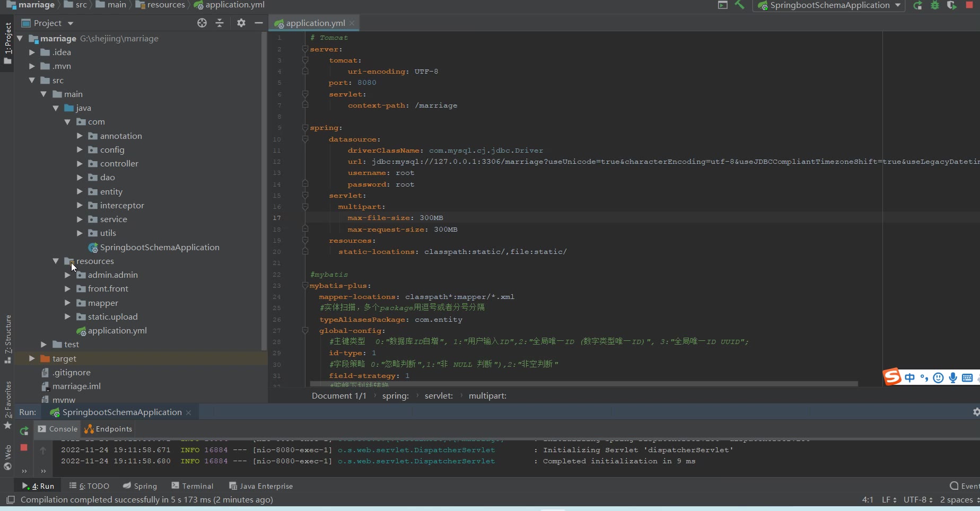980x511 pixels.
Task: Click 'servlet:' in the editor breadcrumb
Action: 439,396
